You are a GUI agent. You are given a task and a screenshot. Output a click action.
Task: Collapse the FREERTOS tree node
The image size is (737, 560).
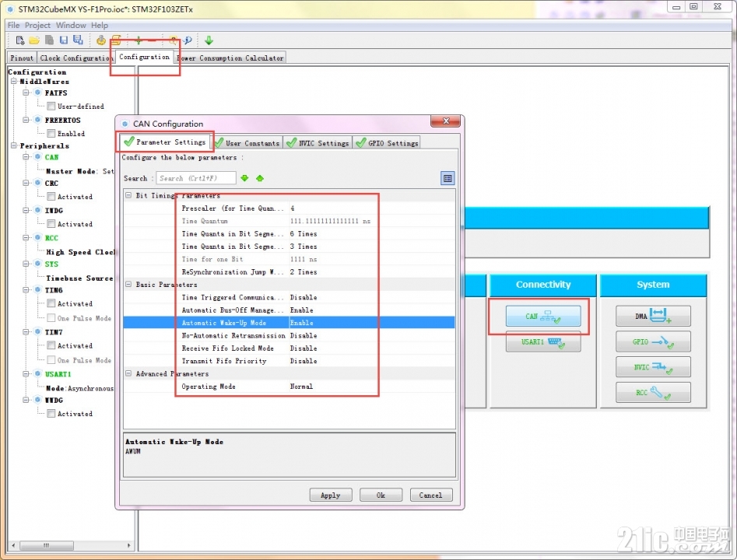coord(26,120)
